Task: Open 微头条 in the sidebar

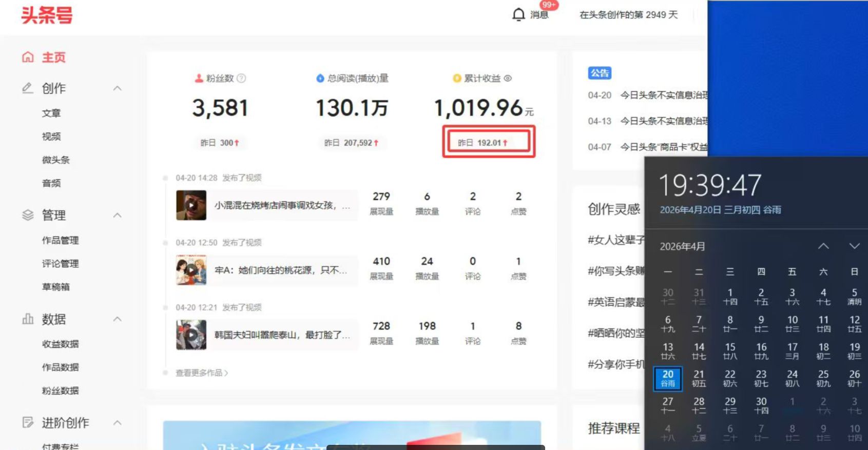Action: click(x=56, y=160)
